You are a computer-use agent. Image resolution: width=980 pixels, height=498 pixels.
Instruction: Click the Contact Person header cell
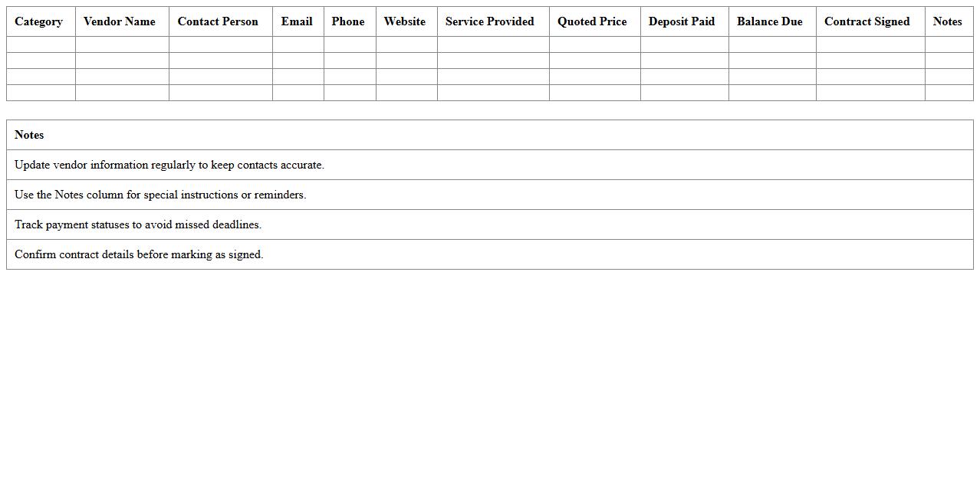coord(218,21)
